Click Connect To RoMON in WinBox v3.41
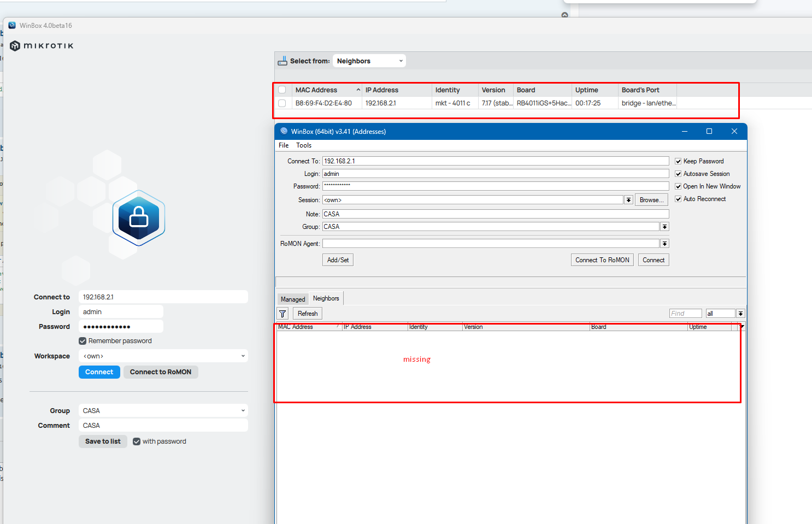 [602, 260]
